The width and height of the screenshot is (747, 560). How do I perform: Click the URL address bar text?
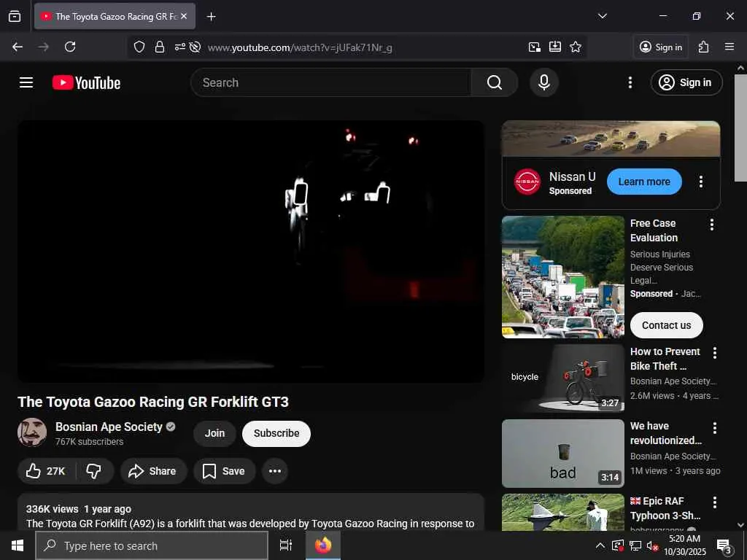coord(300,47)
